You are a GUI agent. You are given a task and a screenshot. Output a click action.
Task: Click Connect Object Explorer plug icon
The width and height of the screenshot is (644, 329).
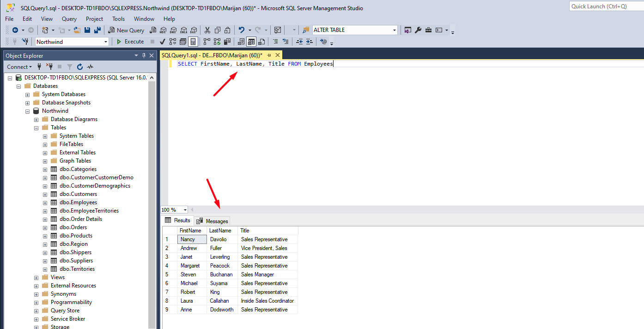[x=39, y=67]
